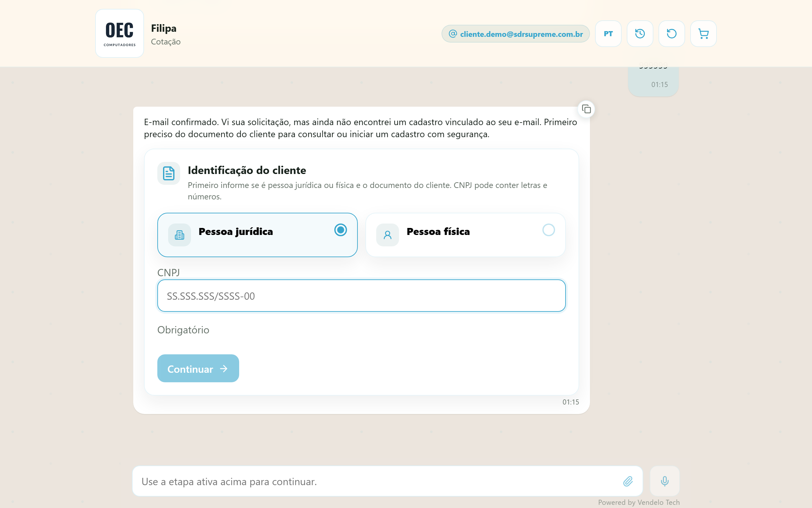Click the Identificação do cliente heading

247,170
